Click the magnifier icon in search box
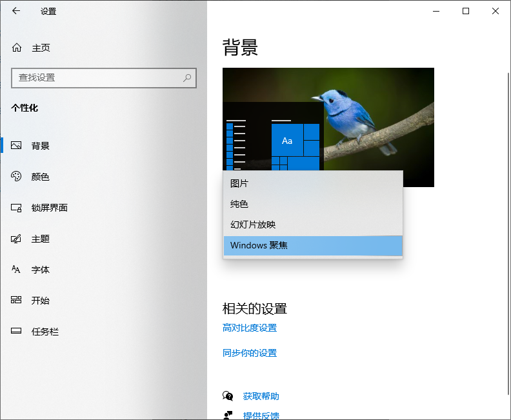The image size is (511, 420). [x=187, y=78]
